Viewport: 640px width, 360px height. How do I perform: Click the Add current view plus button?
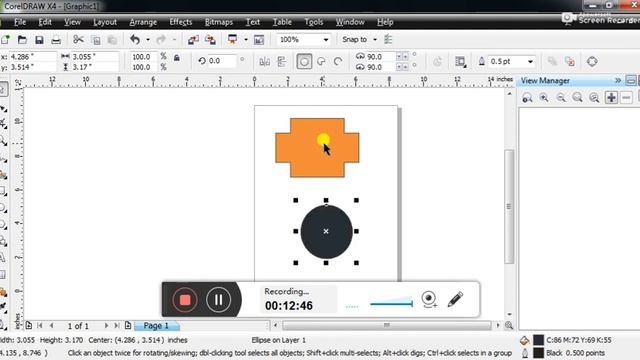tap(611, 98)
